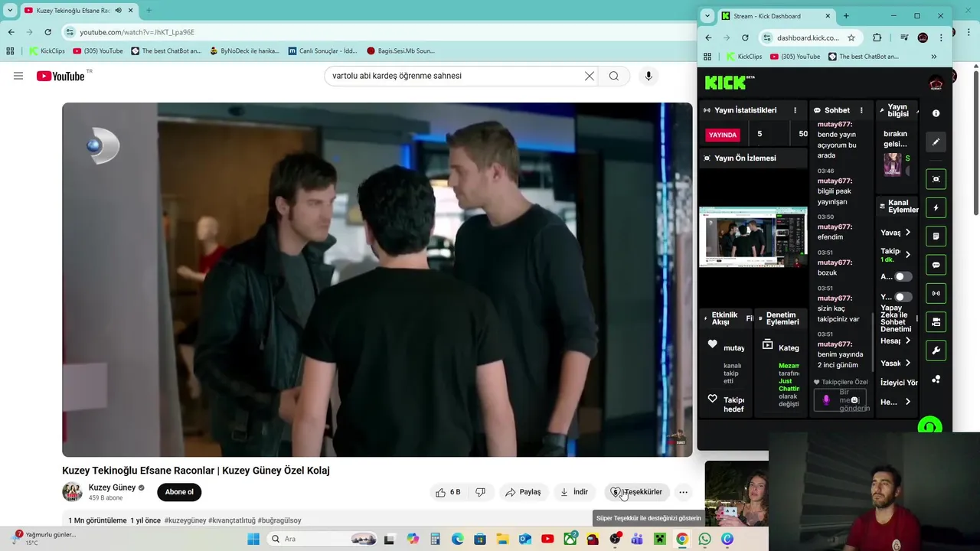
Task: Open Yayın İstatistikleri panel options menu
Action: tap(795, 110)
